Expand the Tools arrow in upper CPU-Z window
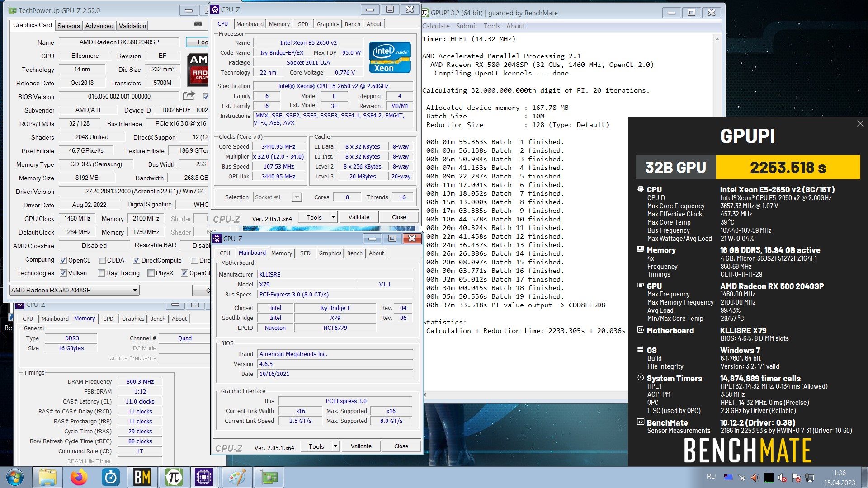The image size is (868, 488). pyautogui.click(x=333, y=217)
